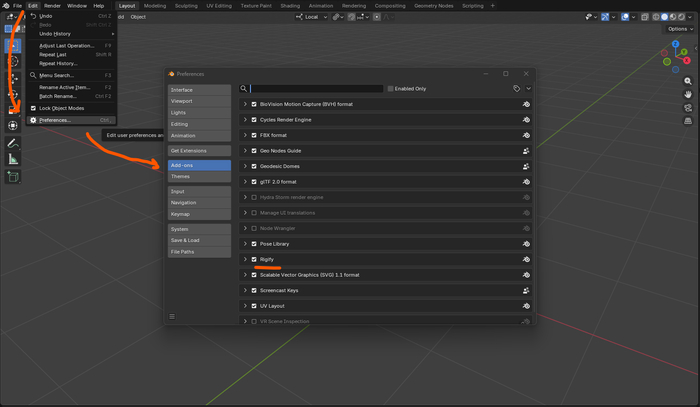
Task: Click the add-on tags filter icon
Action: coord(517,88)
